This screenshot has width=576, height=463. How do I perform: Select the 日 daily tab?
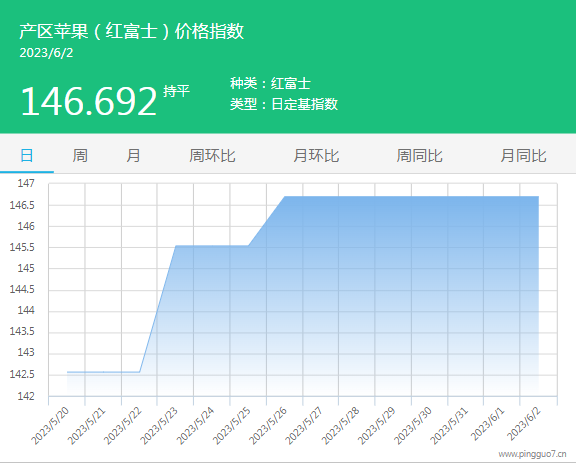pos(27,155)
